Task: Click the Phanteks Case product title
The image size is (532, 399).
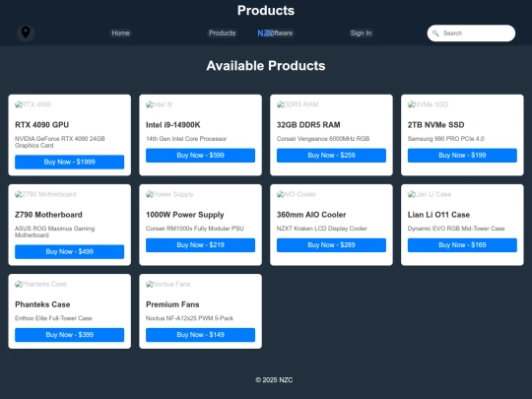Action: [42, 304]
